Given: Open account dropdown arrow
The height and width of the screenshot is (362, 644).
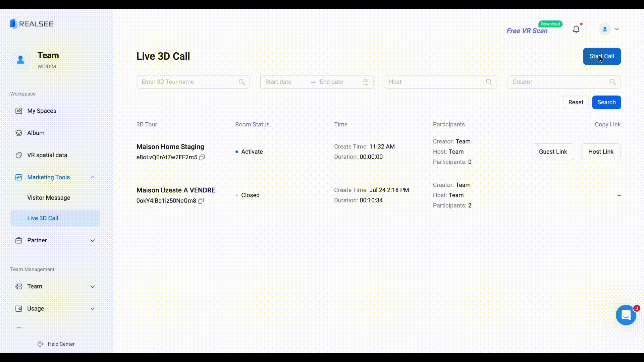Looking at the screenshot, I should point(616,29).
